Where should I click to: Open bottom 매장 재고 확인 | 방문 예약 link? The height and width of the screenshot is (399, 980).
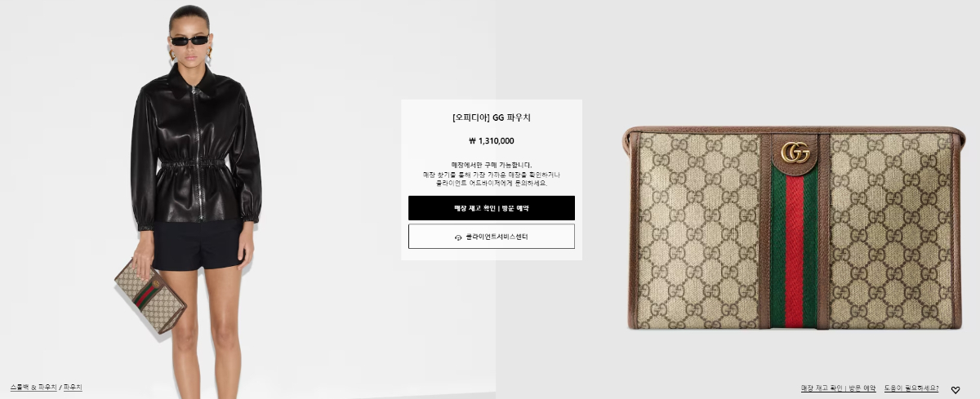(838, 388)
